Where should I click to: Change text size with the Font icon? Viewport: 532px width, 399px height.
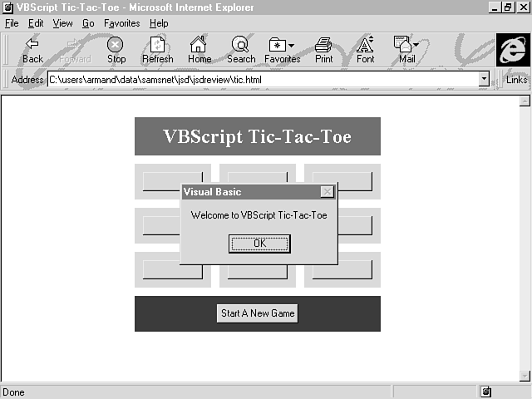click(x=365, y=45)
